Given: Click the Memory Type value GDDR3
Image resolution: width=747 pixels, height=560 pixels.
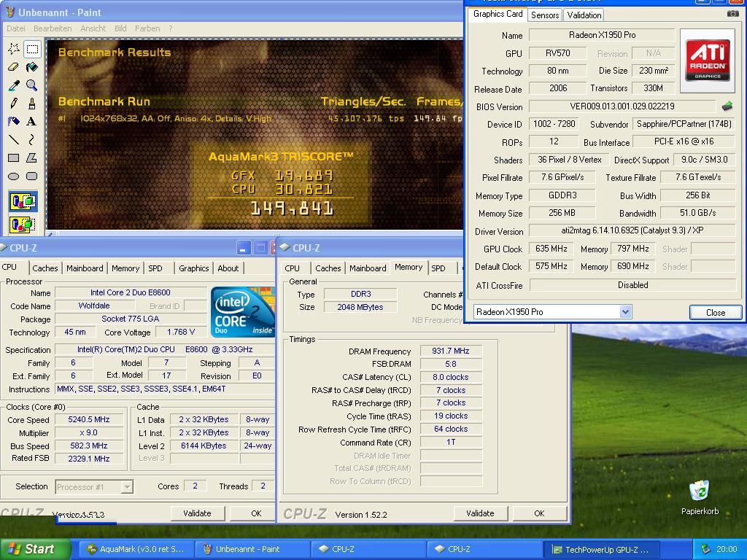Looking at the screenshot, I should (562, 195).
